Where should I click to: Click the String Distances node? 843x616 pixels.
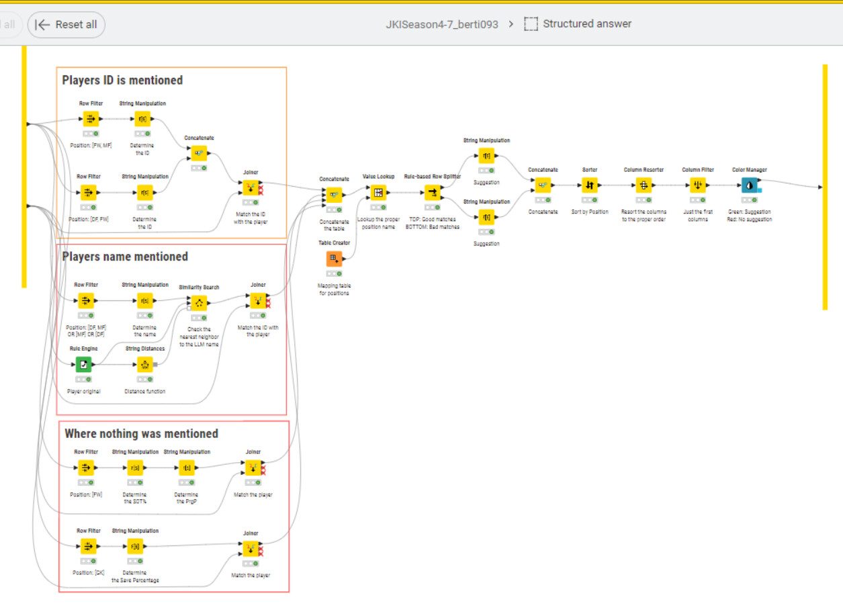(145, 365)
